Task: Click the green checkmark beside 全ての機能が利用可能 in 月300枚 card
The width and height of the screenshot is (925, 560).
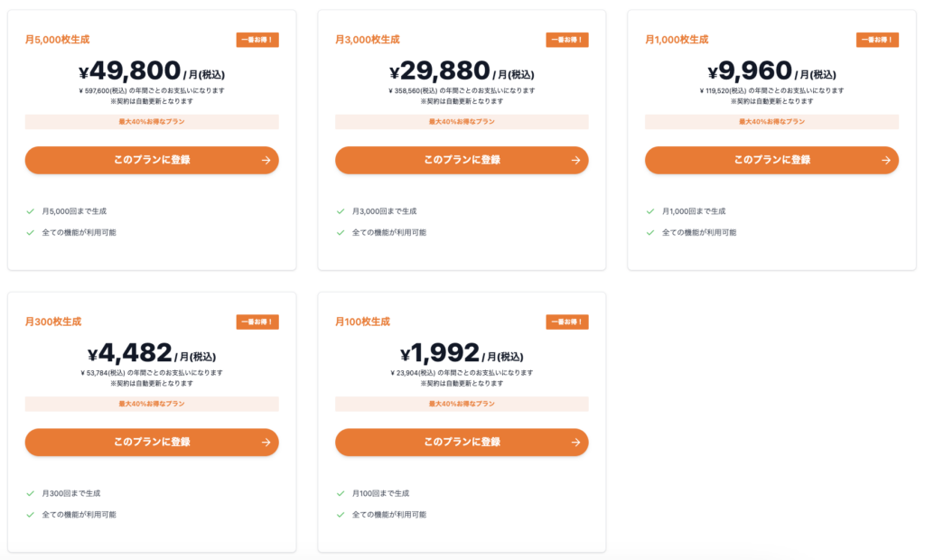Action: point(29,514)
